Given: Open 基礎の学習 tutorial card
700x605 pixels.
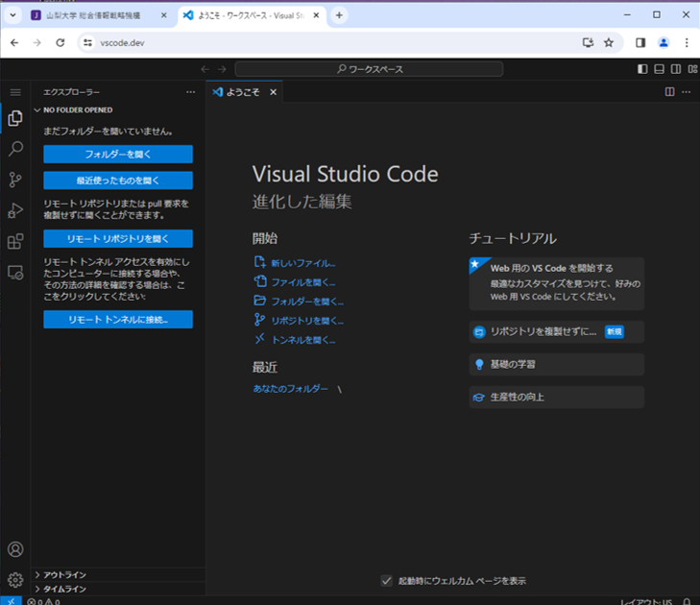Looking at the screenshot, I should point(557,364).
